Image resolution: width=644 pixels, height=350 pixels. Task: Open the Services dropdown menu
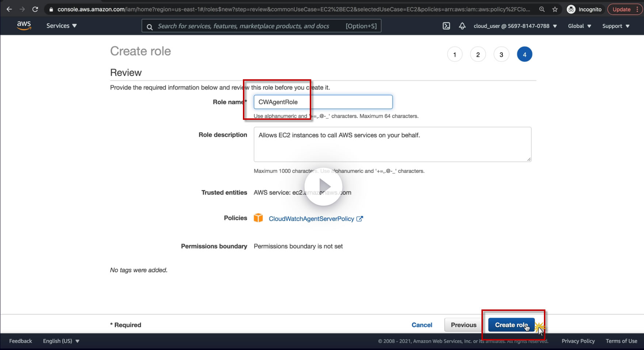click(x=61, y=26)
